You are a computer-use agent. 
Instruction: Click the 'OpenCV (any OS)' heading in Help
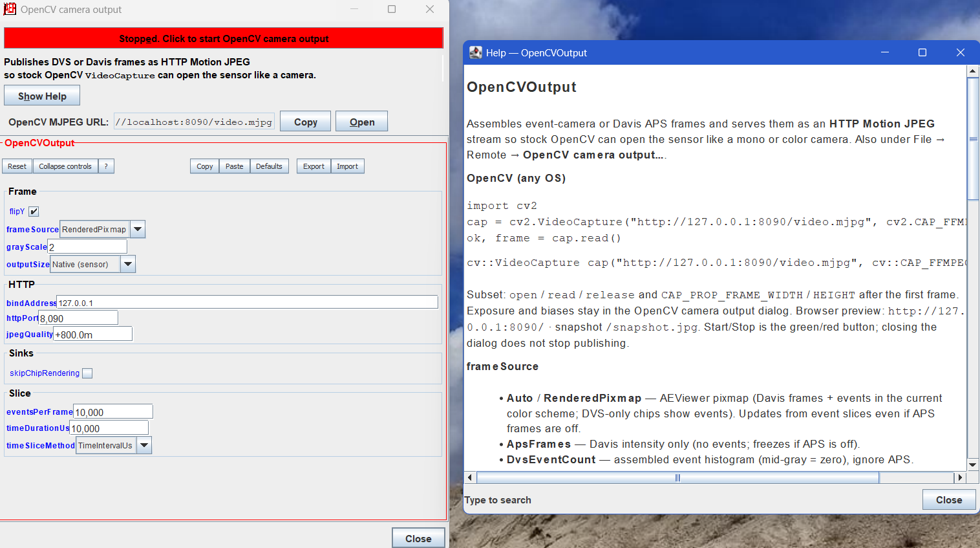(x=516, y=178)
